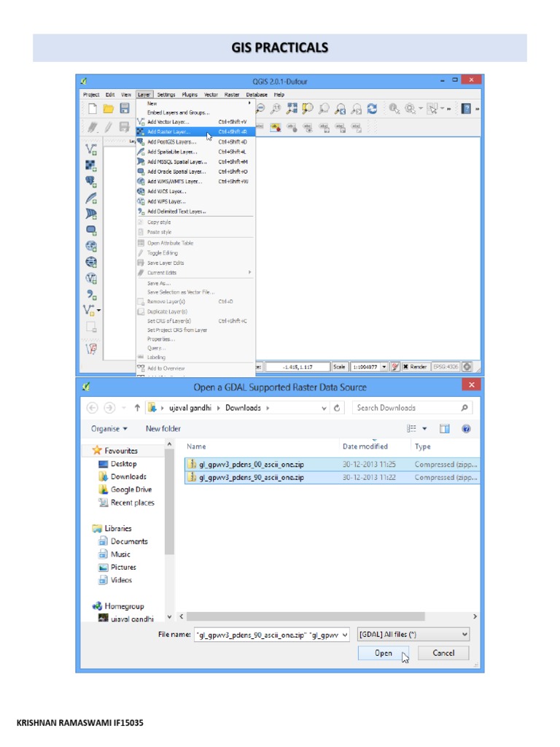Click the horizontal scrollbar in file list
This screenshot has width=560, height=747.
(x=306, y=616)
